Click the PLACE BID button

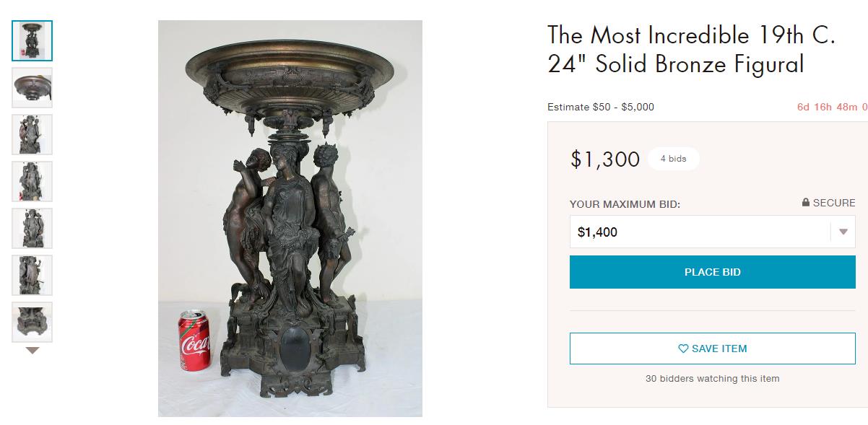tap(712, 272)
